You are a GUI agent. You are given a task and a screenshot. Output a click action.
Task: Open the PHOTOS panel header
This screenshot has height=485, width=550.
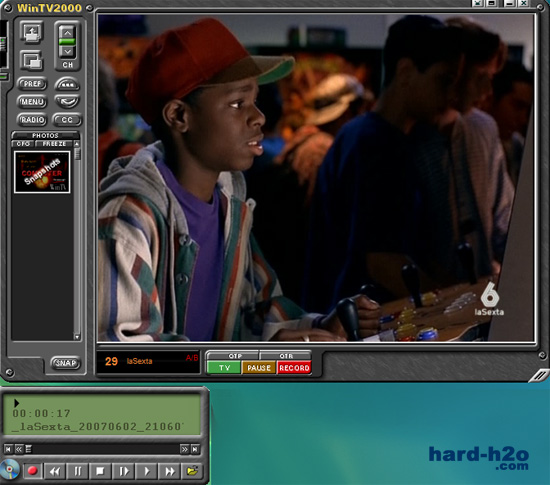tap(45, 135)
